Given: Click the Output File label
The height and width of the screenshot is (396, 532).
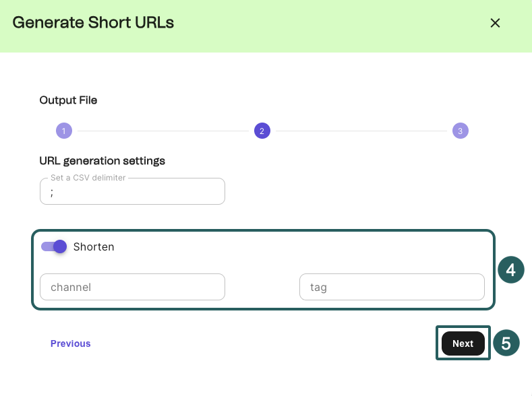Looking at the screenshot, I should pyautogui.click(x=68, y=100).
